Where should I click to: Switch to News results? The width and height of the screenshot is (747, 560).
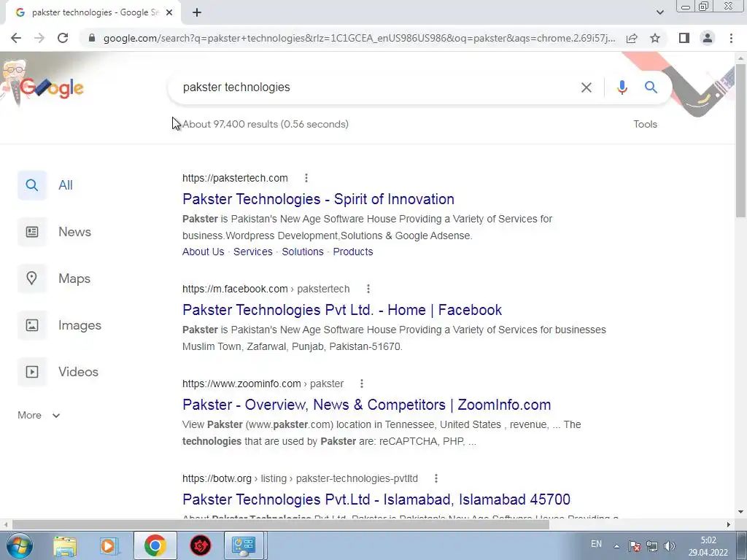(54, 232)
